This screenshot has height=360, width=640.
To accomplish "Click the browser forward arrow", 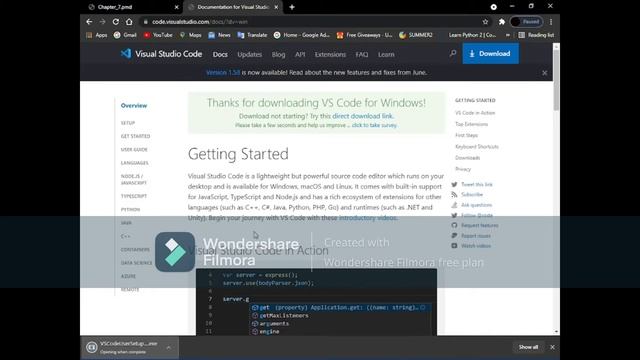I will [x=102, y=22].
